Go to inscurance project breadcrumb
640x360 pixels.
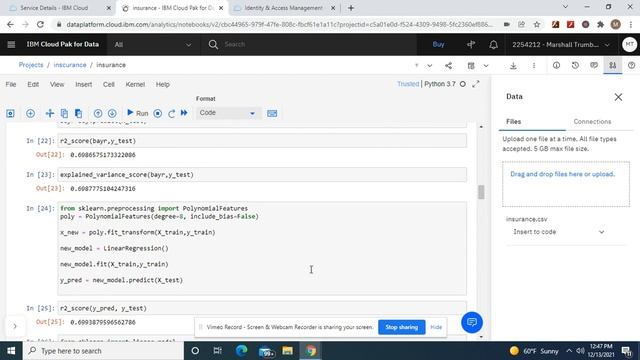[70, 65]
